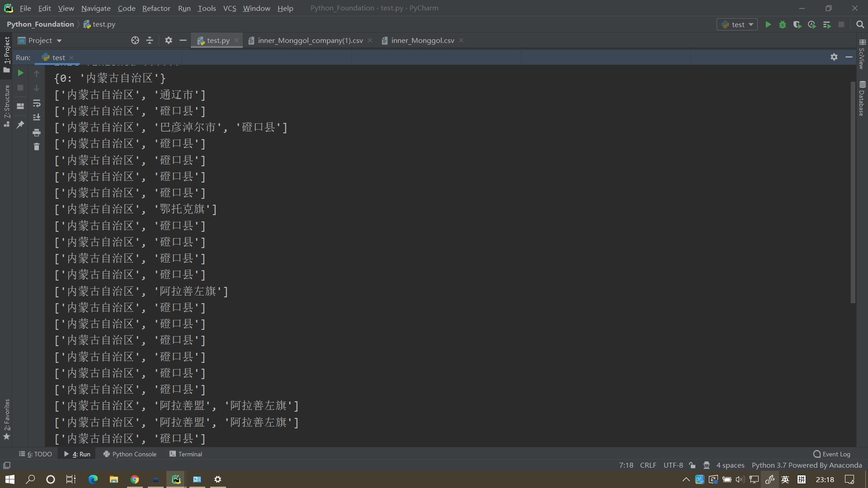Viewport: 868px width, 488px height.
Task: Toggle soft-wrap for console output
Action: (37, 103)
